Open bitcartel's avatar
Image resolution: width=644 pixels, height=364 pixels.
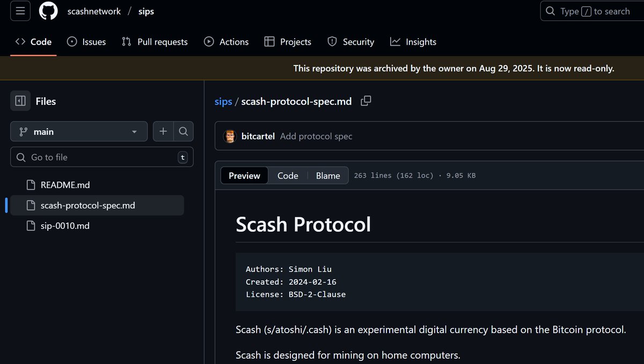230,136
